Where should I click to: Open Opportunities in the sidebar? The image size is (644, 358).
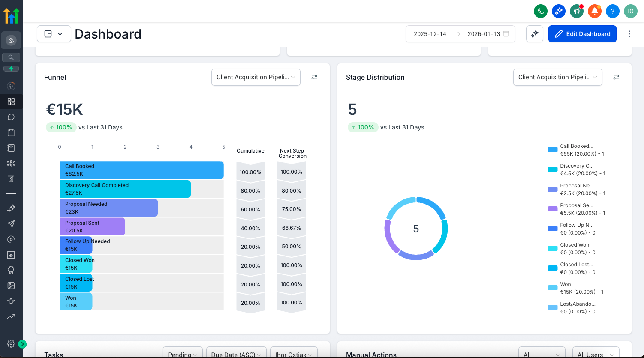point(11,163)
